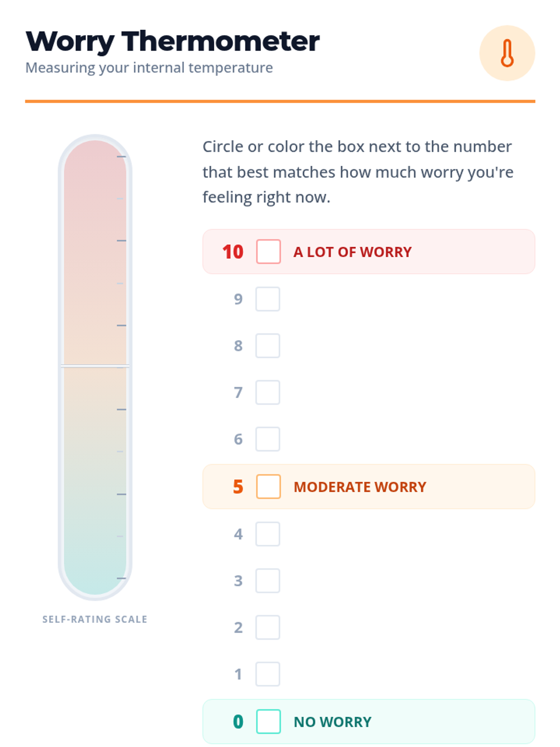560x747 pixels.
Task: Click the orange thermometer icon
Action: click(x=507, y=53)
